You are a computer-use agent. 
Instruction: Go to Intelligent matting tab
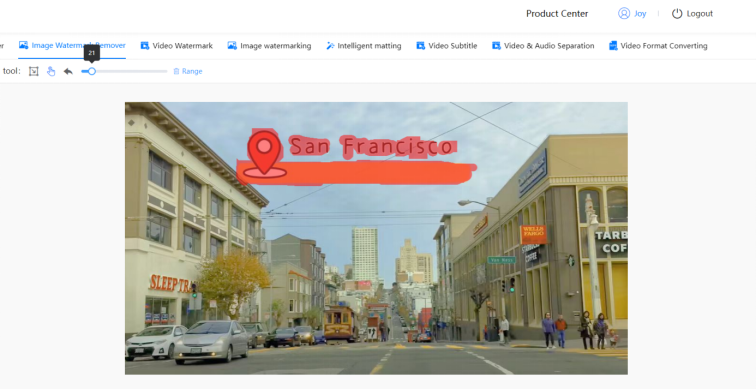364,46
